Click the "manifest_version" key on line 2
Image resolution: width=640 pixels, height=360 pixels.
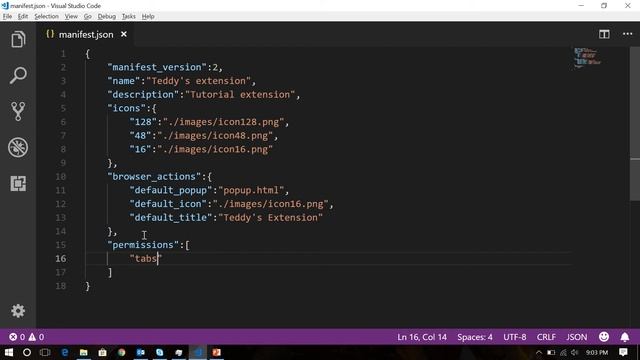tap(157, 67)
